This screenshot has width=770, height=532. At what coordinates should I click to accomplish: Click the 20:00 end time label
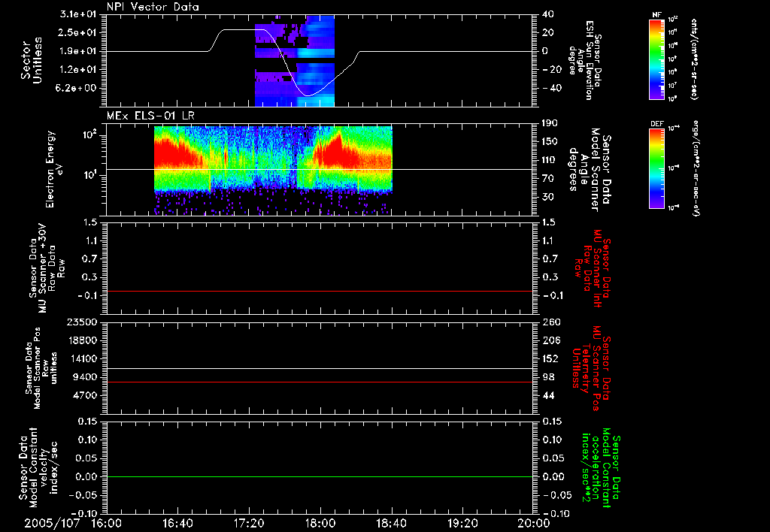pos(534,524)
